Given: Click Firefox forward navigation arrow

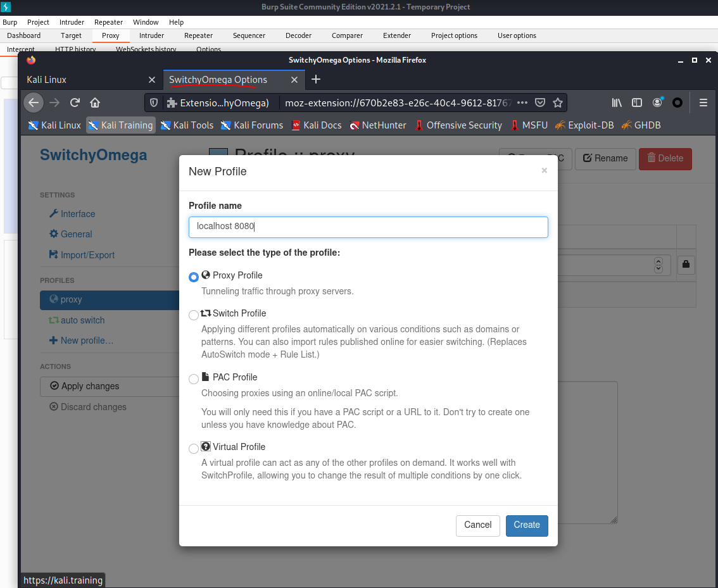Looking at the screenshot, I should [54, 103].
